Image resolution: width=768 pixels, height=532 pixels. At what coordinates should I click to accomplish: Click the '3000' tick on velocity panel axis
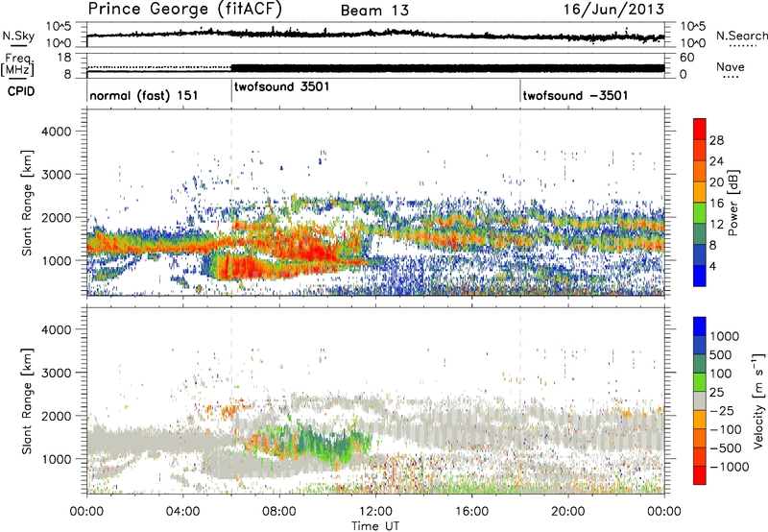tap(56, 374)
